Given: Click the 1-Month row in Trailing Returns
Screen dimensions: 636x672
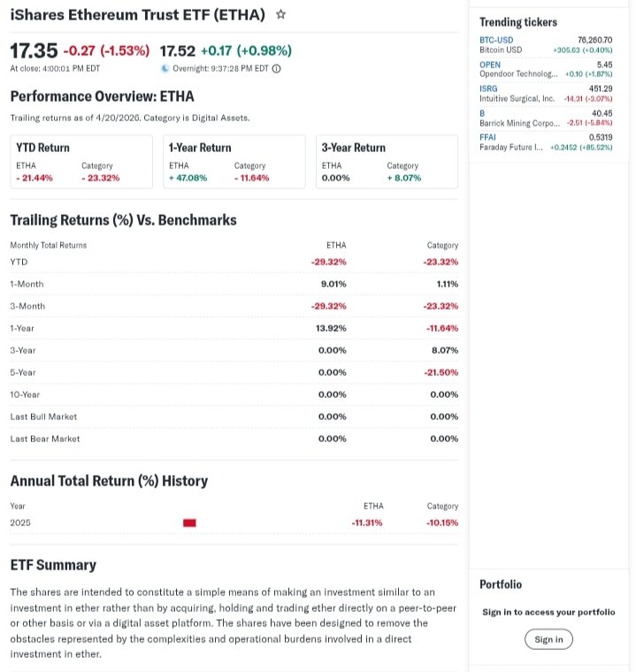Looking at the screenshot, I should [x=27, y=284].
